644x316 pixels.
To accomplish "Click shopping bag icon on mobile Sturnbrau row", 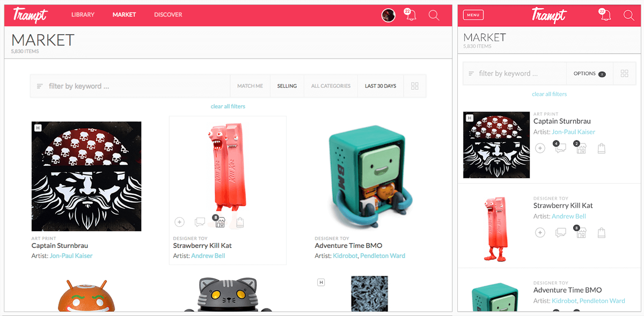I will pyautogui.click(x=601, y=148).
